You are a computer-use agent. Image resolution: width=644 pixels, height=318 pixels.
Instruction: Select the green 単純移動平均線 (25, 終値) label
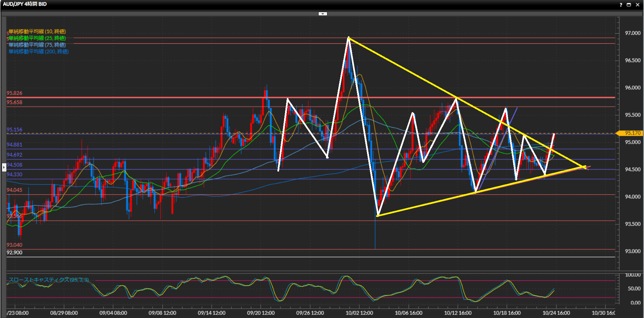tap(37, 38)
